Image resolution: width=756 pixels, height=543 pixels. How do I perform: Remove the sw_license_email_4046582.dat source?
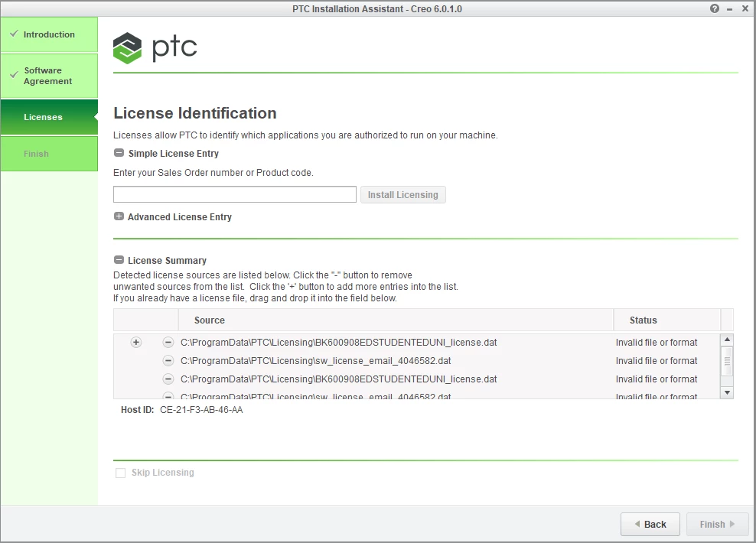click(168, 360)
